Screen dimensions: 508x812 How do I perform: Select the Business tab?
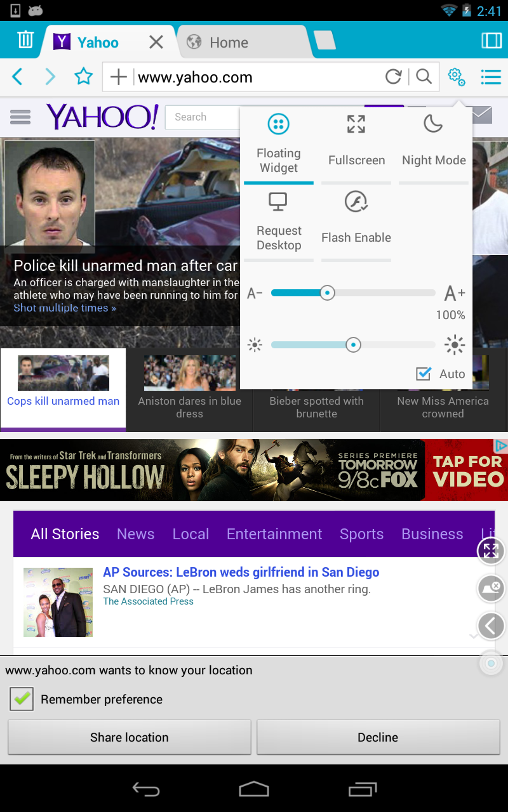(432, 534)
